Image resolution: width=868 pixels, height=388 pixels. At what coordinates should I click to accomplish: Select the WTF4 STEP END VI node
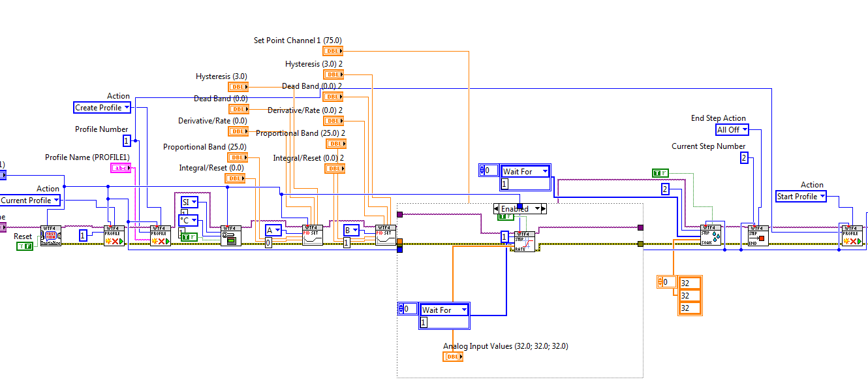[758, 235]
